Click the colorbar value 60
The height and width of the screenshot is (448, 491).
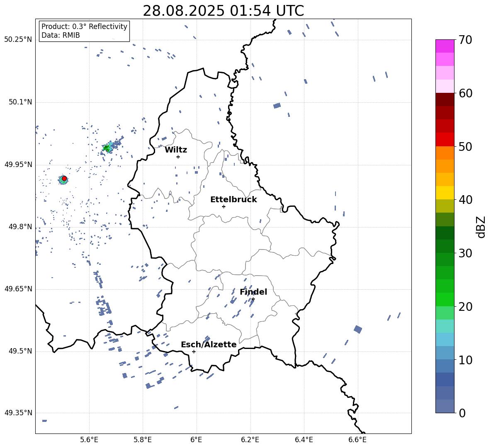pos(465,93)
